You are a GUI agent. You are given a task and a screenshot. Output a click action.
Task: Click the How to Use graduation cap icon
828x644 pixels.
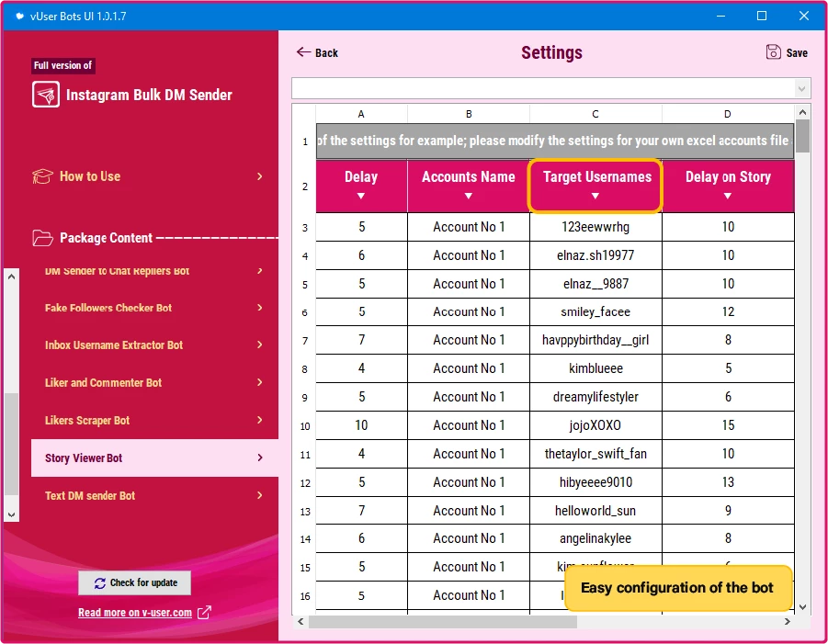click(x=42, y=176)
